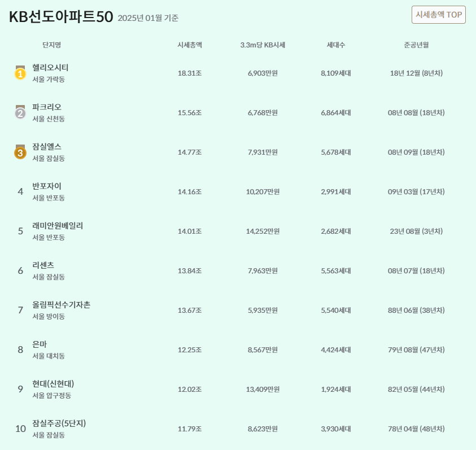
Task: Click the 13.67조 market cap value
Action: (x=190, y=310)
